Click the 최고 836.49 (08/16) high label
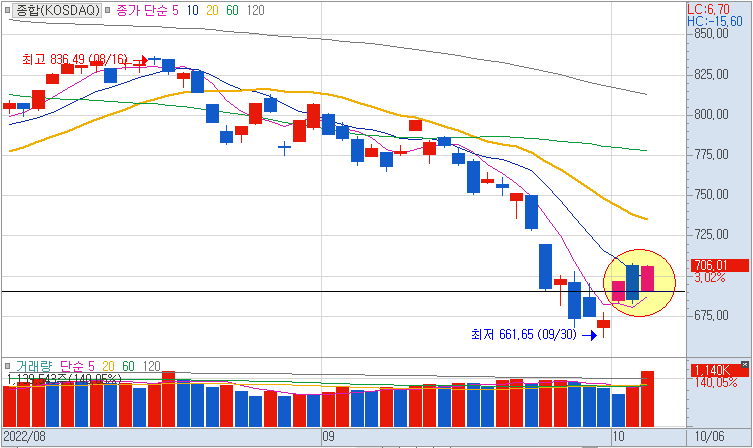Image resolution: width=753 pixels, height=448 pixels. [x=75, y=60]
